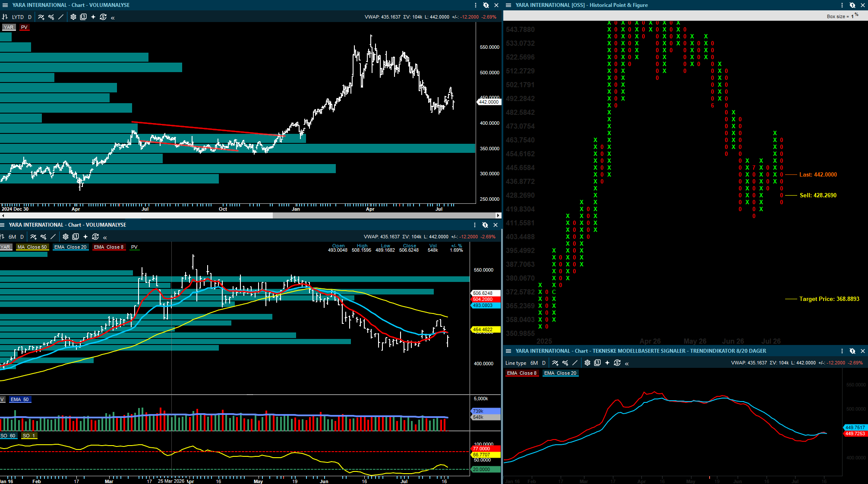Viewport: 868px width, 484px height.
Task: Add indicator in Trendindikator chart toolbar
Action: 555,363
